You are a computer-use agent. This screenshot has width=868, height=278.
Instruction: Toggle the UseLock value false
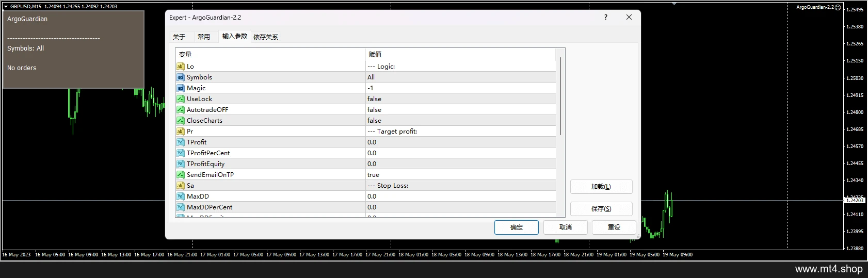click(461, 99)
